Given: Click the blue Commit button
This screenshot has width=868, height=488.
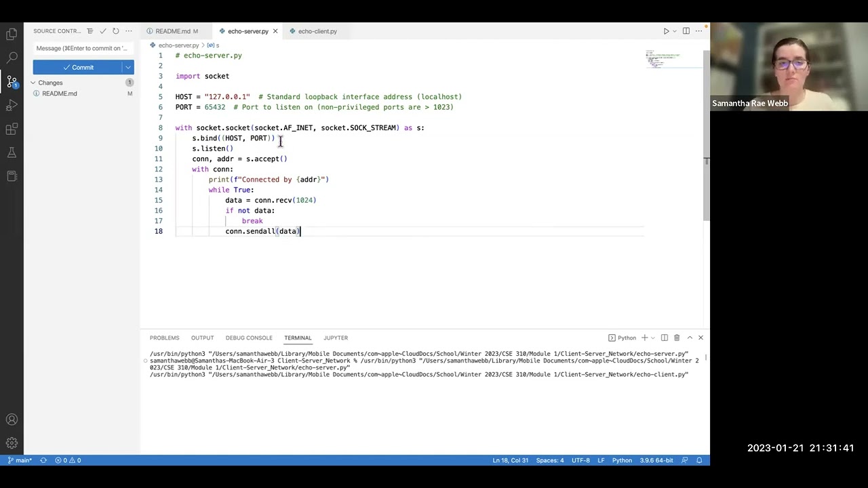Looking at the screenshot, I should click(77, 67).
